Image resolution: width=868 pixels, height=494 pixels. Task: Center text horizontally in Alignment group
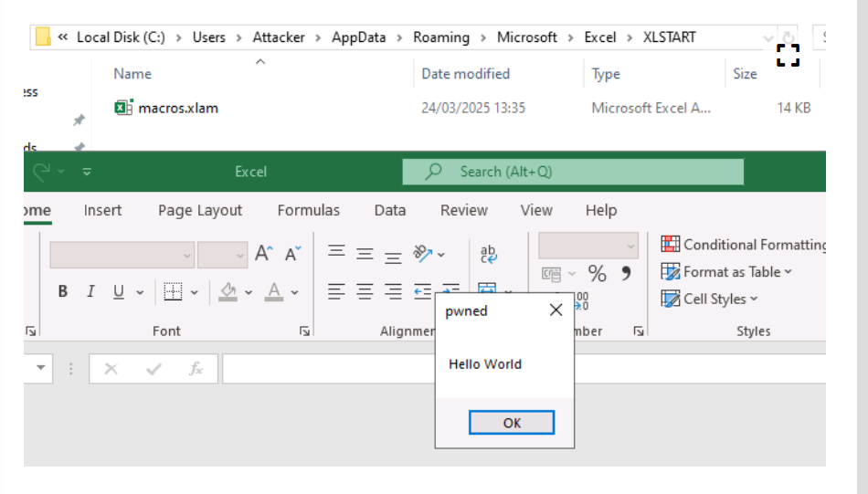[x=365, y=291]
